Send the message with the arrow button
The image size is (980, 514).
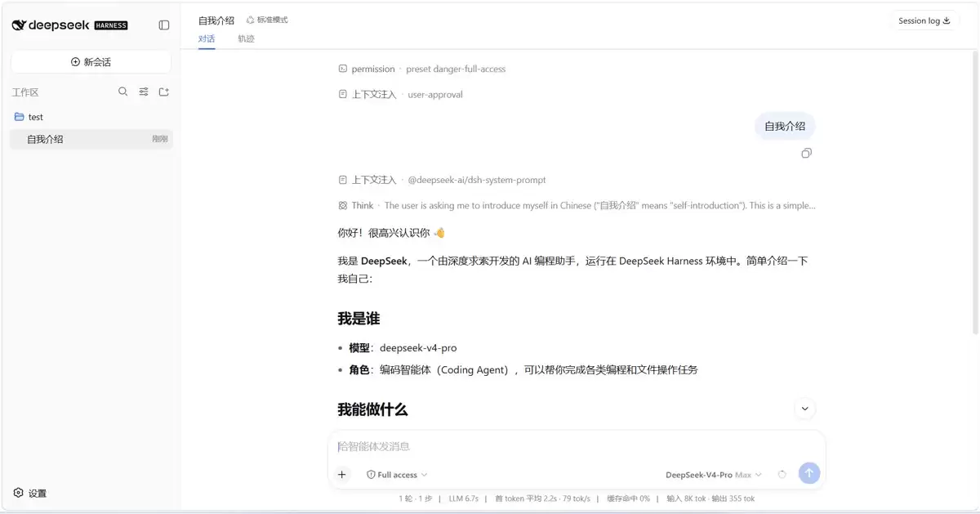pos(808,474)
